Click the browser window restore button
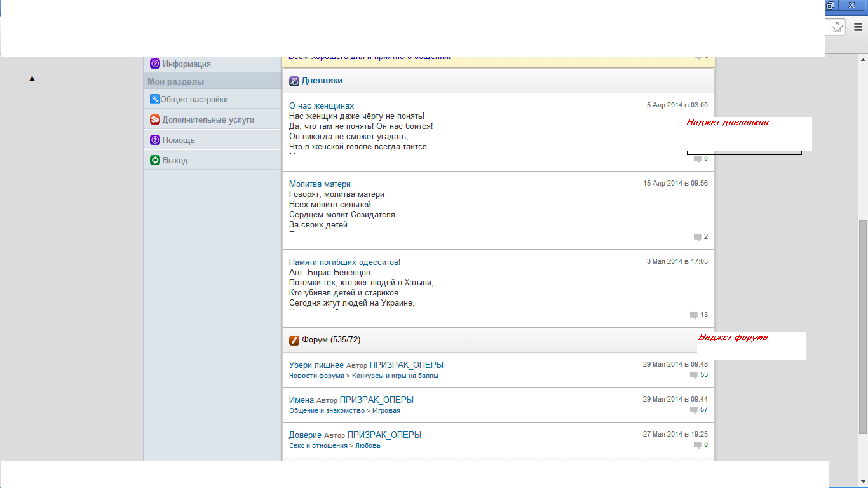This screenshot has height=488, width=868. [x=830, y=5]
